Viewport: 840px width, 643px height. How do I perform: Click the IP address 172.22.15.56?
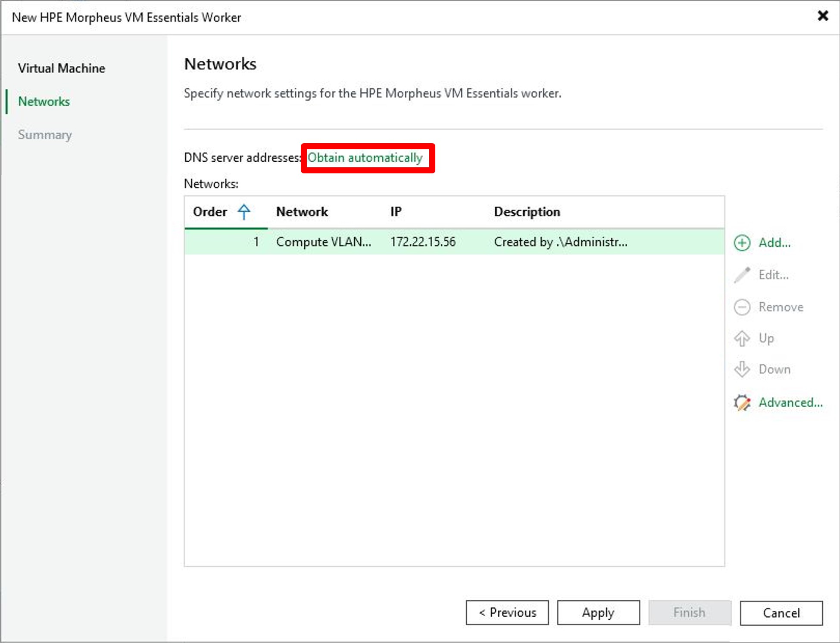click(x=423, y=242)
